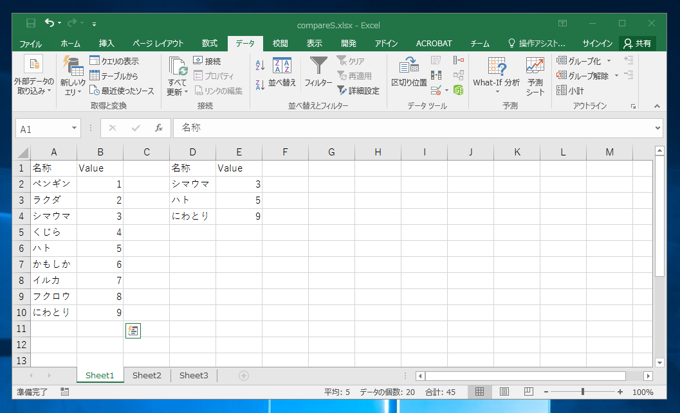Click Recent Sources (最近使ったソース)
The height and width of the screenshot is (413, 680).
pyautogui.click(x=122, y=91)
